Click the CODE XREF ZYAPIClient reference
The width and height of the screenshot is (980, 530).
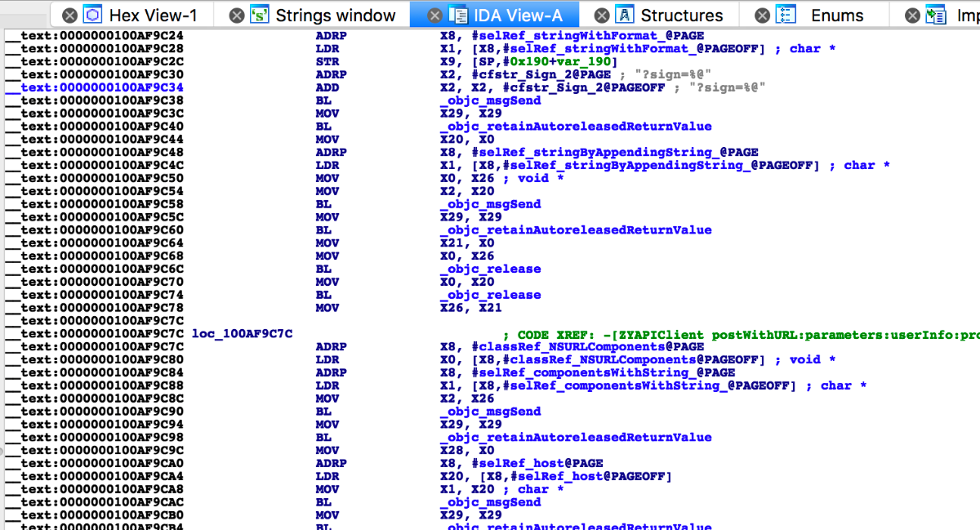click(739, 333)
